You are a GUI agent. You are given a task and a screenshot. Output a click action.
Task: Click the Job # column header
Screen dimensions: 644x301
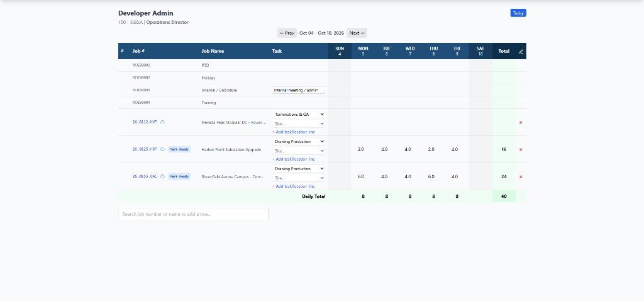[138, 52]
